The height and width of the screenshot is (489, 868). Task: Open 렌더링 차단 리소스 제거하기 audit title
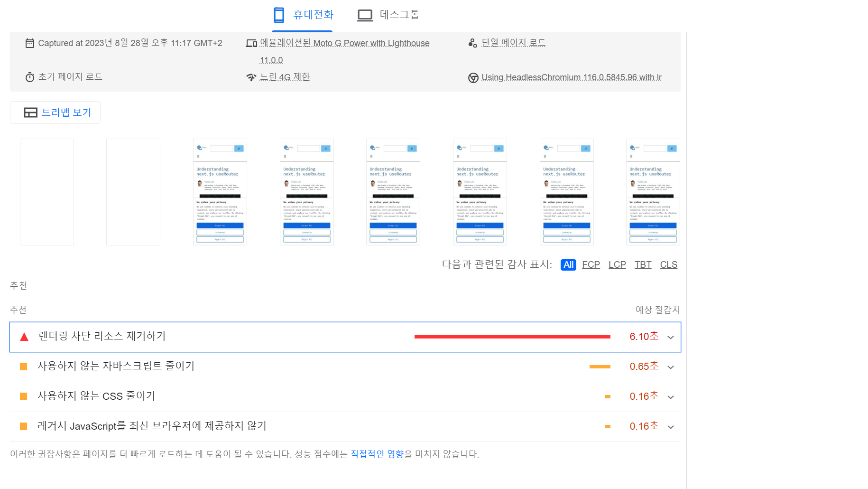pos(102,336)
